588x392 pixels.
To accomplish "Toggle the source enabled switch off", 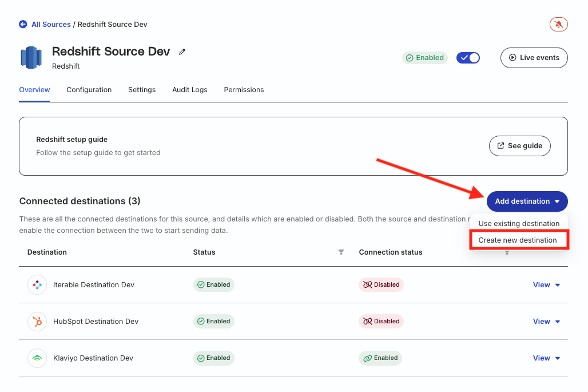I will point(468,58).
